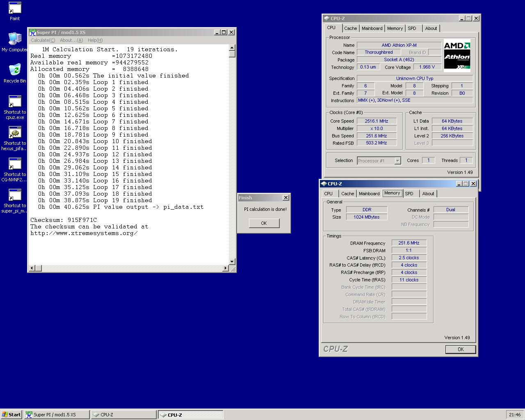Activate first CPU-Z taskbar button

(123, 415)
